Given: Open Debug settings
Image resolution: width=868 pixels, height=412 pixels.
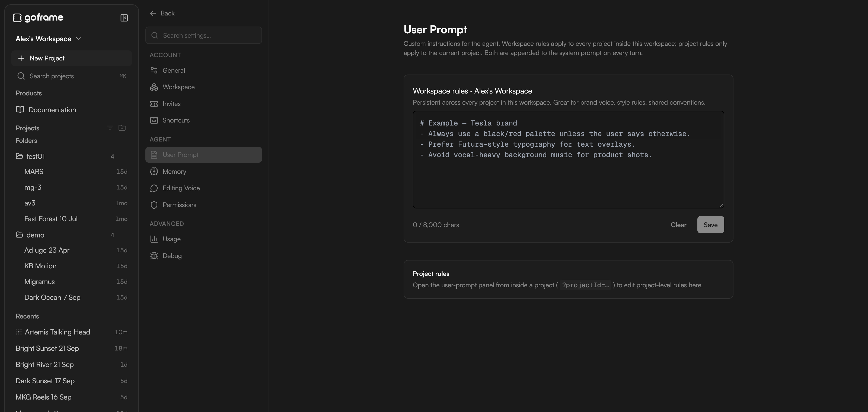Looking at the screenshot, I should [203, 256].
